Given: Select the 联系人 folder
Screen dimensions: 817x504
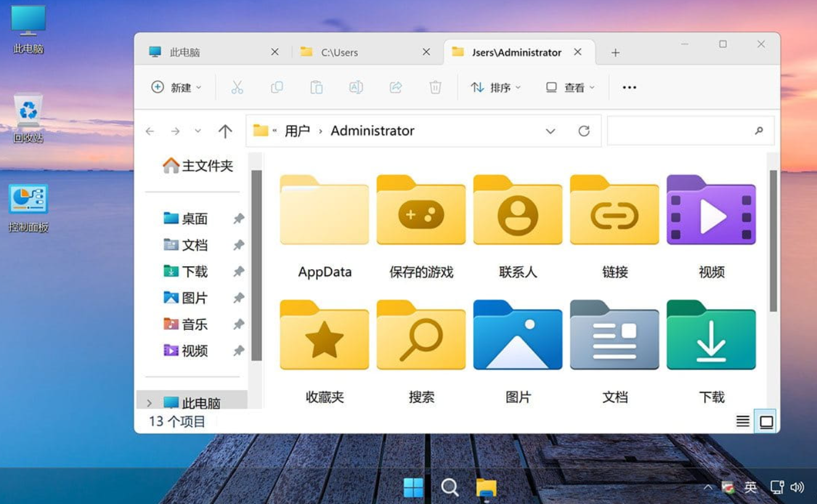Looking at the screenshot, I should (518, 227).
